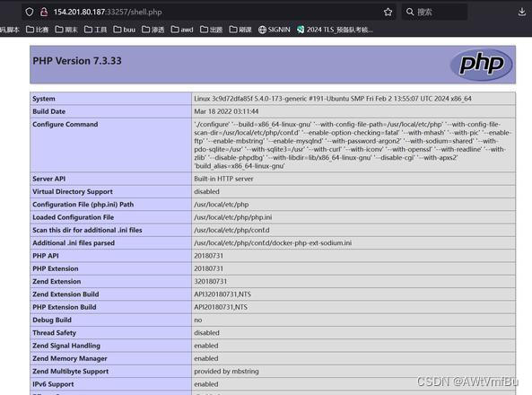Viewport: 532px width, 395px height.
Task: Click the PHP Version 7.3.33 heading
Action: coord(77,61)
